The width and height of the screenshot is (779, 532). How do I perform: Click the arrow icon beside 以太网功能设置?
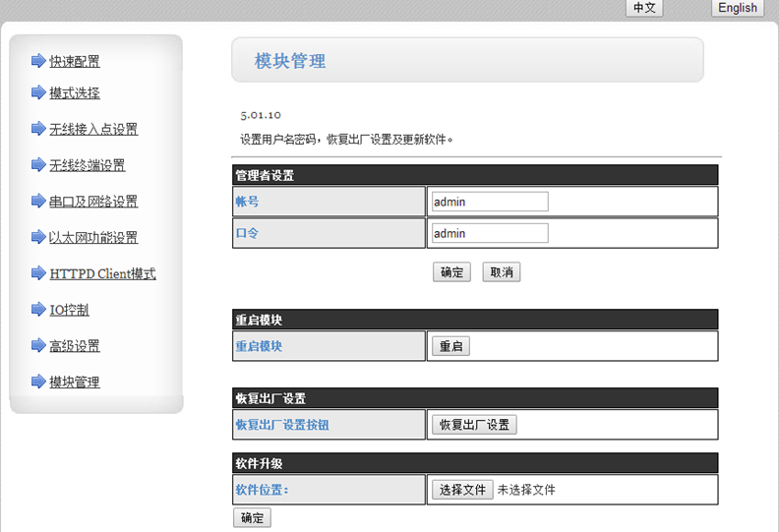(x=38, y=237)
